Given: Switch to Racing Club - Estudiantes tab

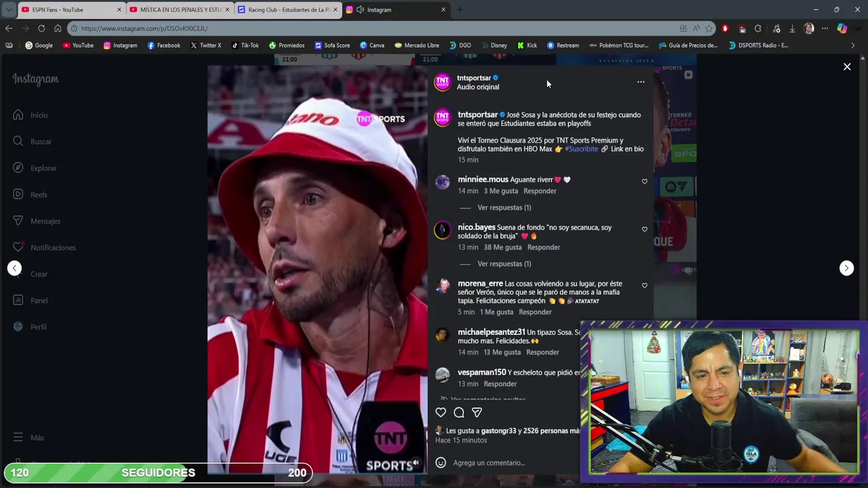Looking at the screenshot, I should 288,9.
